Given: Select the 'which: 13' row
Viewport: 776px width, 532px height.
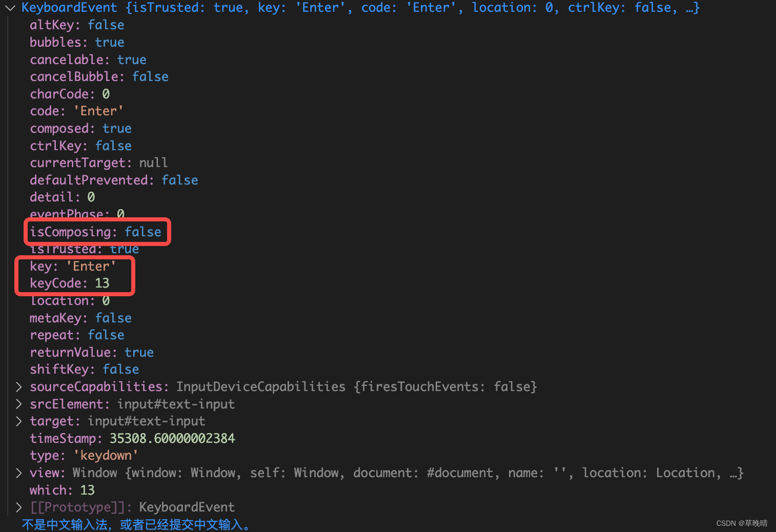Looking at the screenshot, I should [x=62, y=490].
